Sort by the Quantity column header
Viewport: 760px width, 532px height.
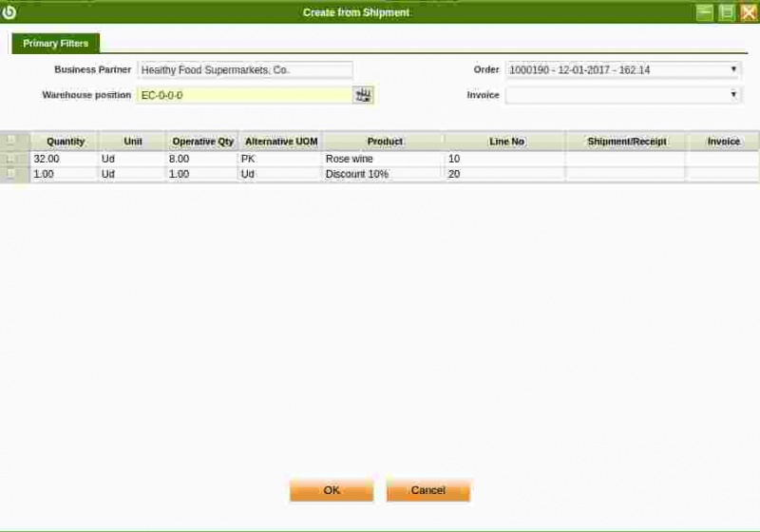pyautogui.click(x=65, y=141)
